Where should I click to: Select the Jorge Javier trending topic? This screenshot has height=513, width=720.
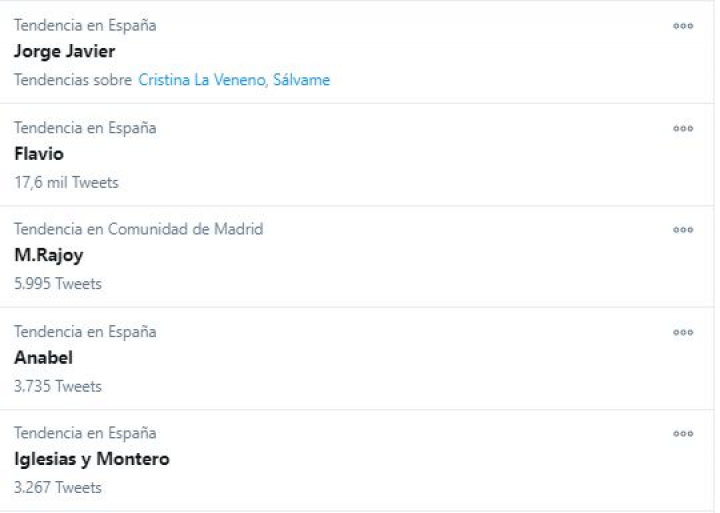point(65,52)
